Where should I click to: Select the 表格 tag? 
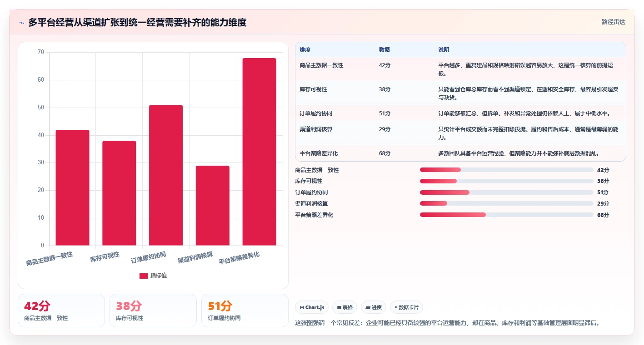point(345,307)
